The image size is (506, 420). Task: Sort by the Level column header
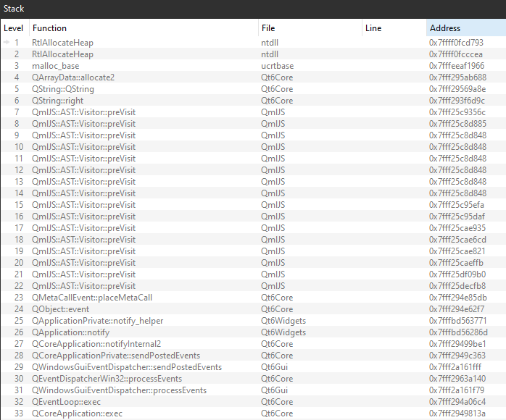click(14, 28)
